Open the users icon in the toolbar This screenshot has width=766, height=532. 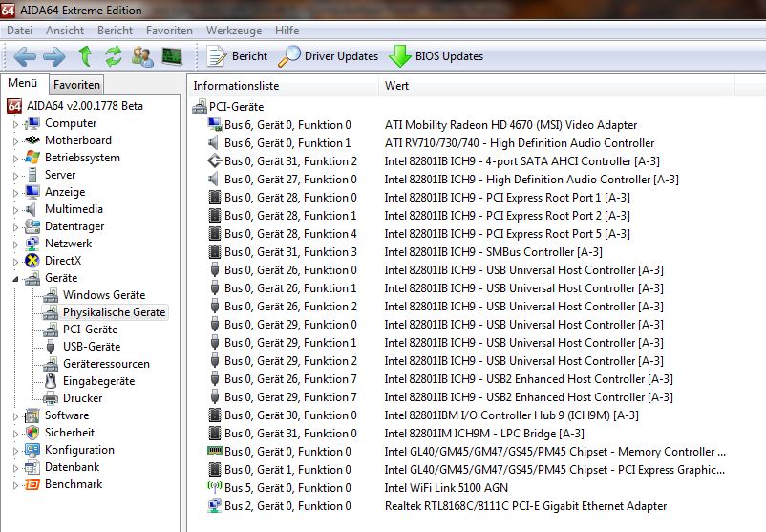142,56
